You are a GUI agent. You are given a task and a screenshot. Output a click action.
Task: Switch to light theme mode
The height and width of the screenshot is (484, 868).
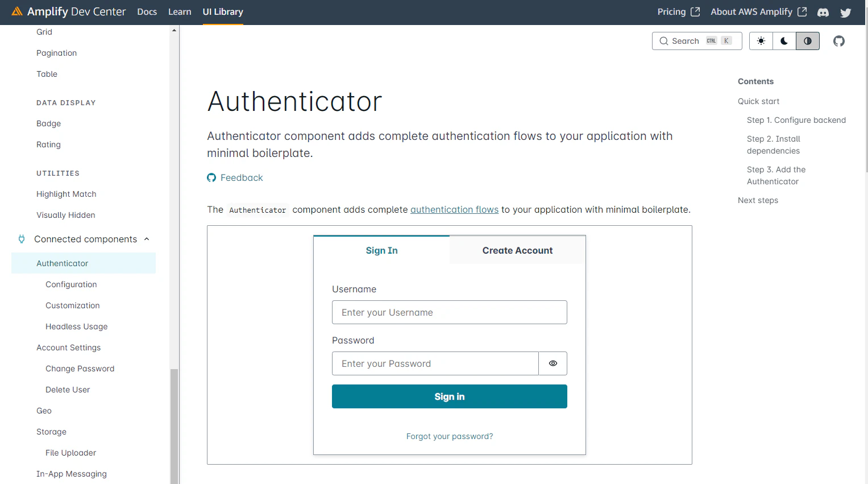coord(761,41)
